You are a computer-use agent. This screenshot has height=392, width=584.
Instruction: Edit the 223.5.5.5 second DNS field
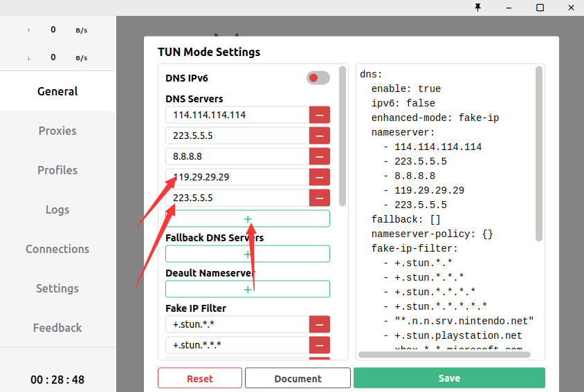tap(237, 136)
